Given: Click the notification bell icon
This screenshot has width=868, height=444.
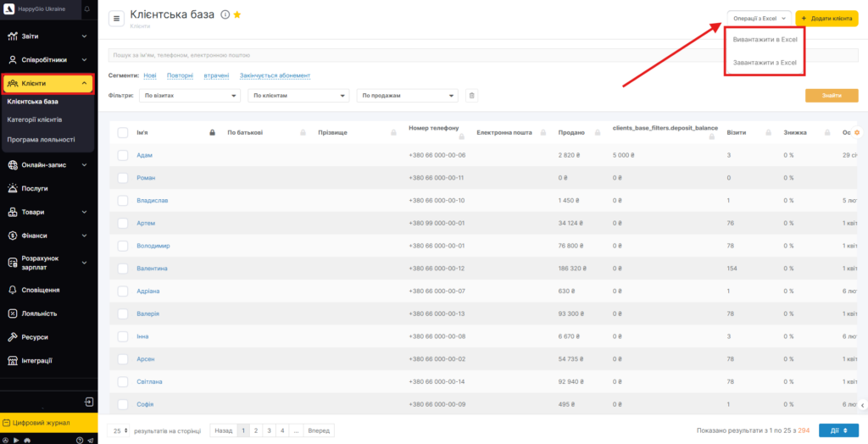Looking at the screenshot, I should [x=87, y=8].
